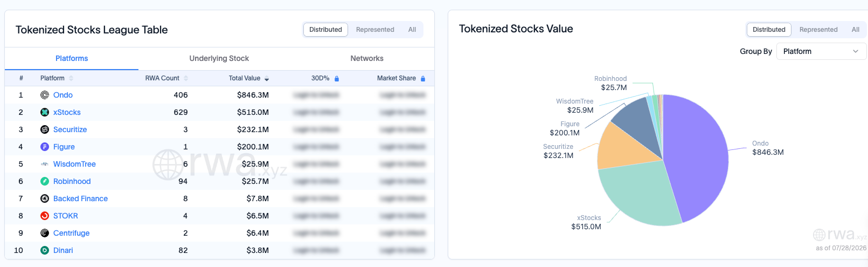Sort by RWA Count sort arrows

click(186, 78)
